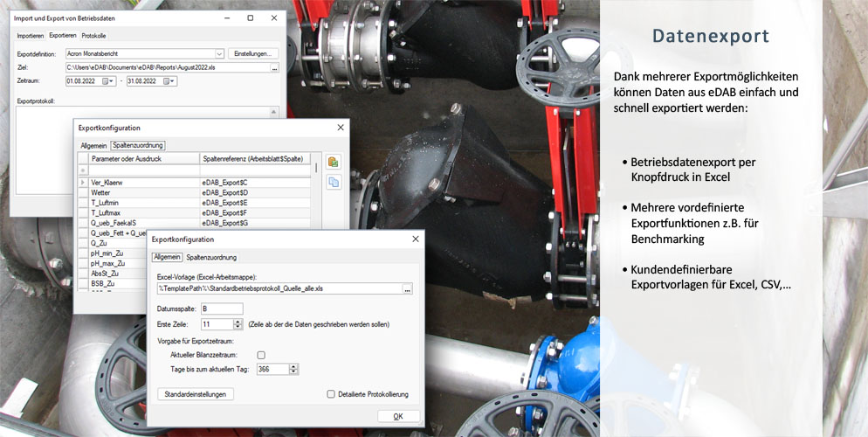Click the eDAB_Export$C reference cell
The image size is (868, 437).
pyautogui.click(x=255, y=182)
